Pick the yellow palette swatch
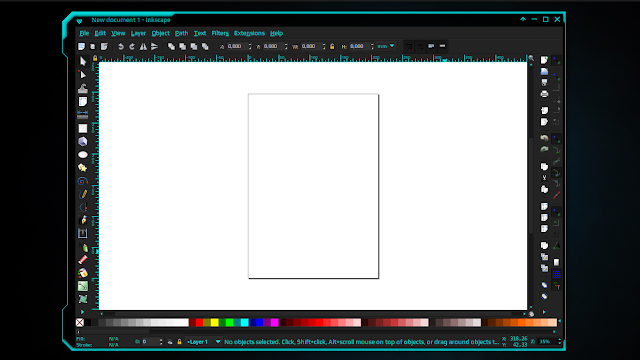This screenshot has height=360, width=640. (215, 322)
